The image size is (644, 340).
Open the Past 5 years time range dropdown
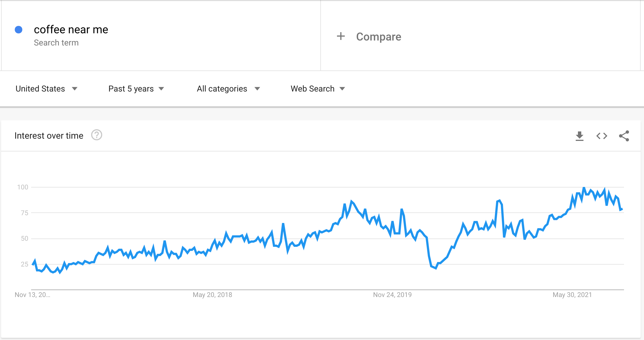(136, 89)
